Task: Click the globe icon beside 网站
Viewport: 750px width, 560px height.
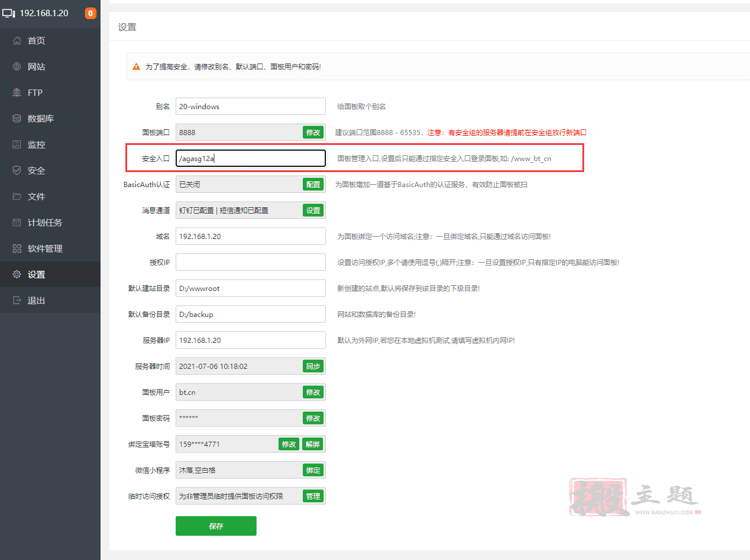Action: click(17, 66)
